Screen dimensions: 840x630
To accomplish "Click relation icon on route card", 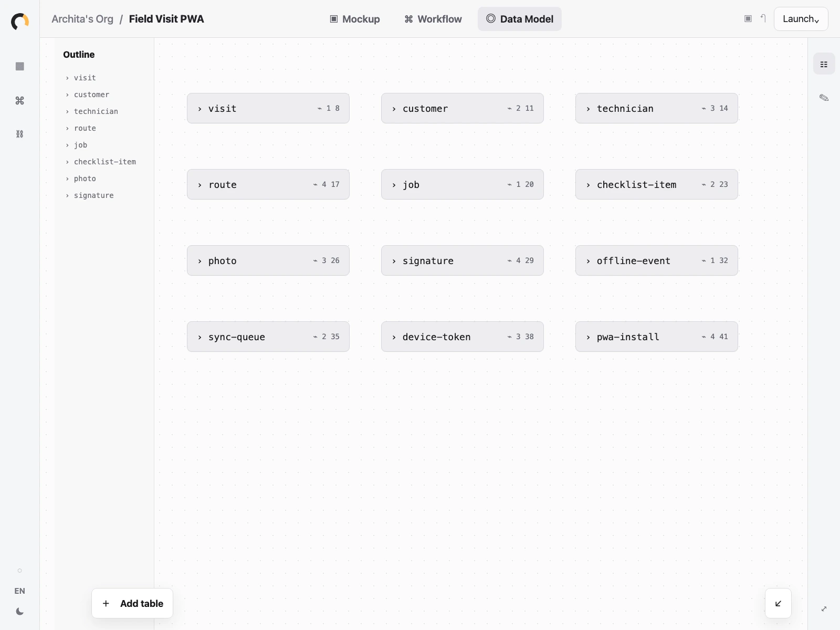I will [315, 184].
